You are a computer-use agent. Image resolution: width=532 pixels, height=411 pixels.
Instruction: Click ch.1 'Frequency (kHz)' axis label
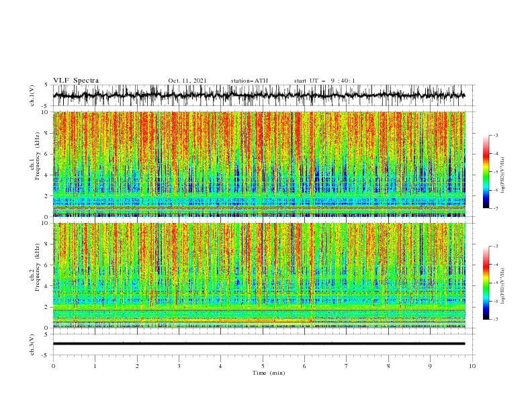click(38, 156)
